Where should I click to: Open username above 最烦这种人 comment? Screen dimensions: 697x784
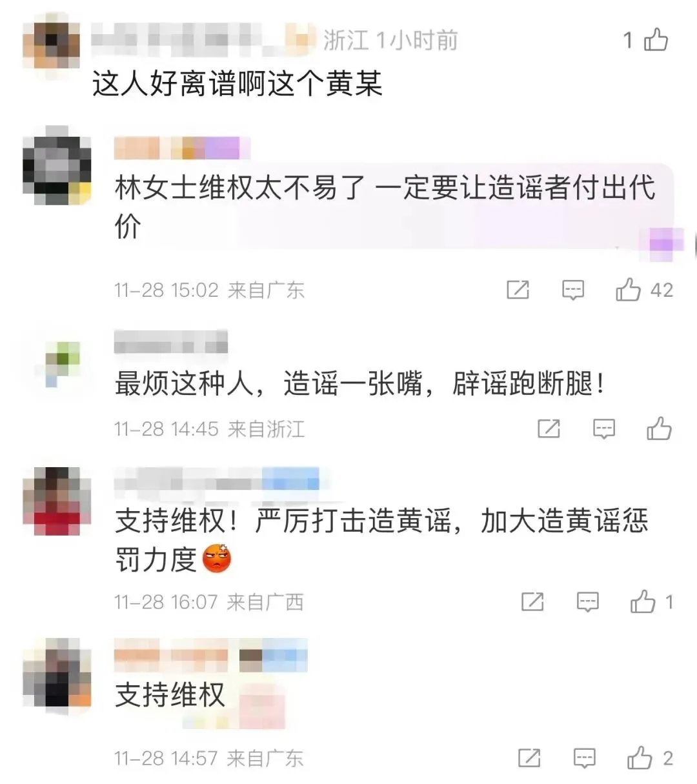click(171, 342)
